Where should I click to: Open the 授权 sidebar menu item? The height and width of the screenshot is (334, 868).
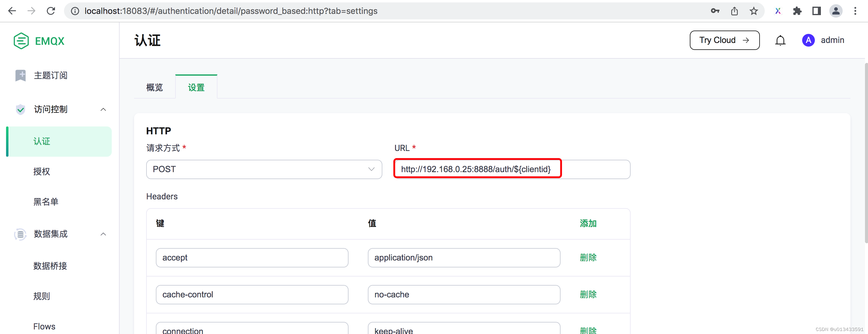click(x=42, y=171)
